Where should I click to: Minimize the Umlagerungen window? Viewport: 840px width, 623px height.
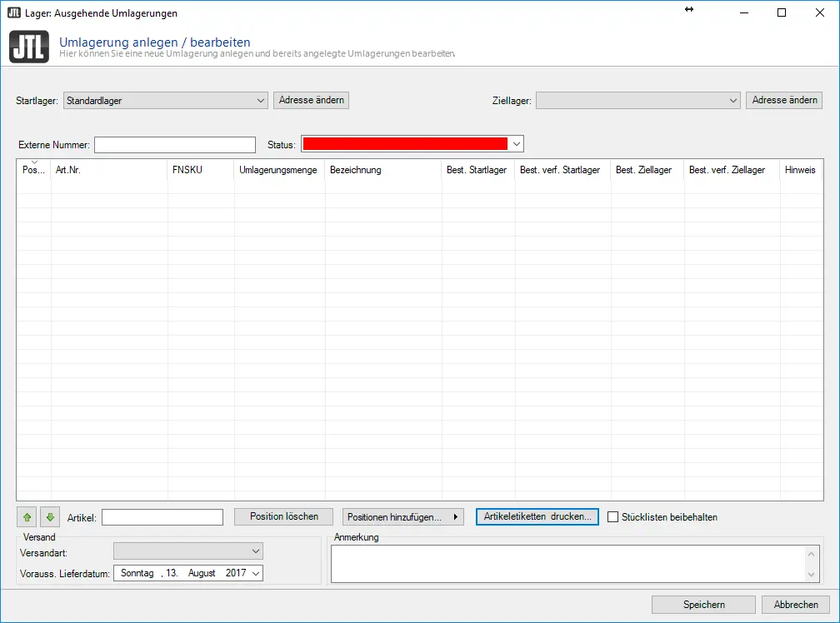pyautogui.click(x=744, y=12)
